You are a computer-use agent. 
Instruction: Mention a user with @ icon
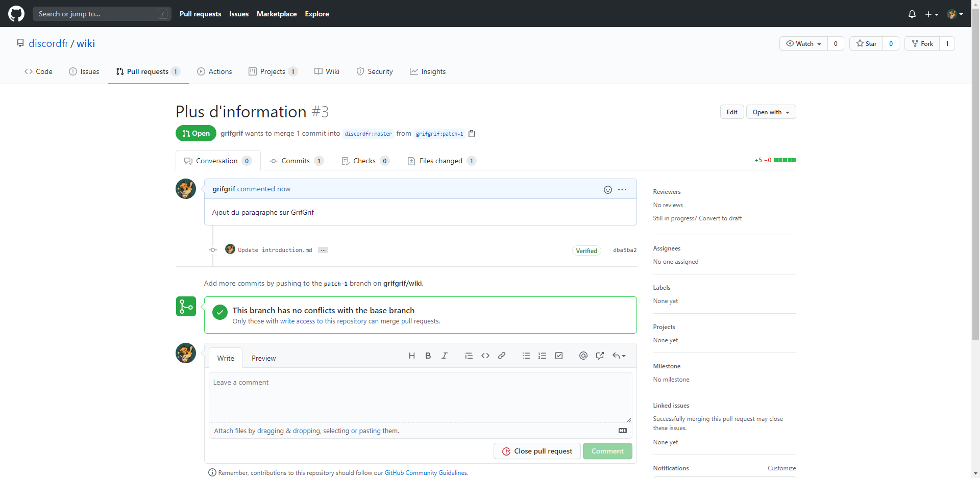[583, 356]
